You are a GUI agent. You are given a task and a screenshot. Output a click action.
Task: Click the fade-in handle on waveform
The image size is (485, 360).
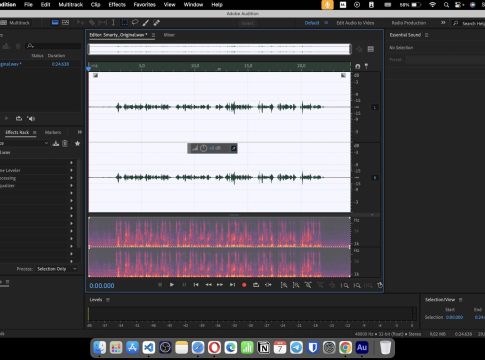click(x=95, y=75)
